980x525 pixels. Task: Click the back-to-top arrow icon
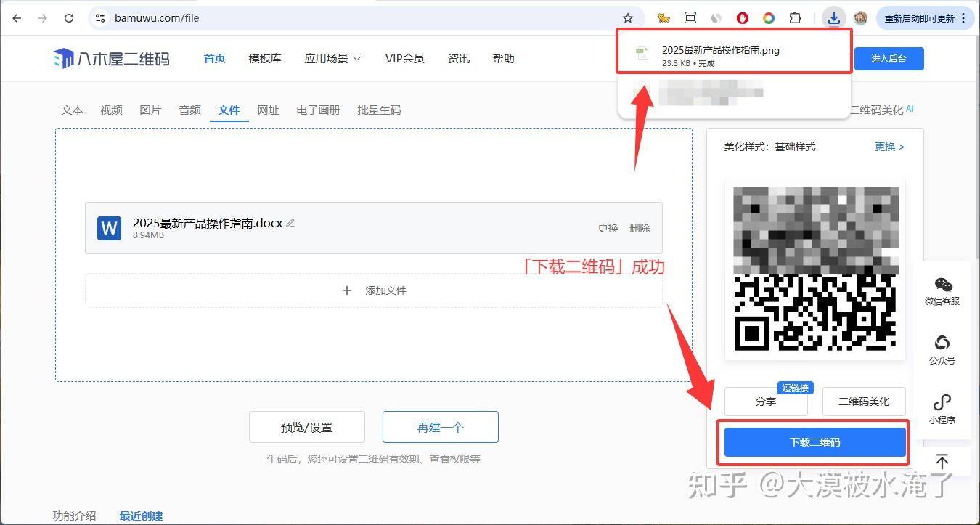tap(942, 461)
